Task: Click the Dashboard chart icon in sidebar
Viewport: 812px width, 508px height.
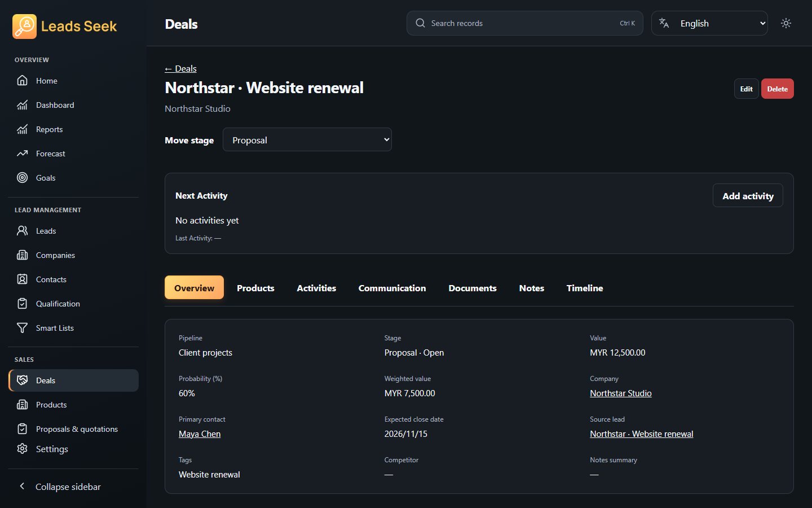Action: tap(22, 105)
